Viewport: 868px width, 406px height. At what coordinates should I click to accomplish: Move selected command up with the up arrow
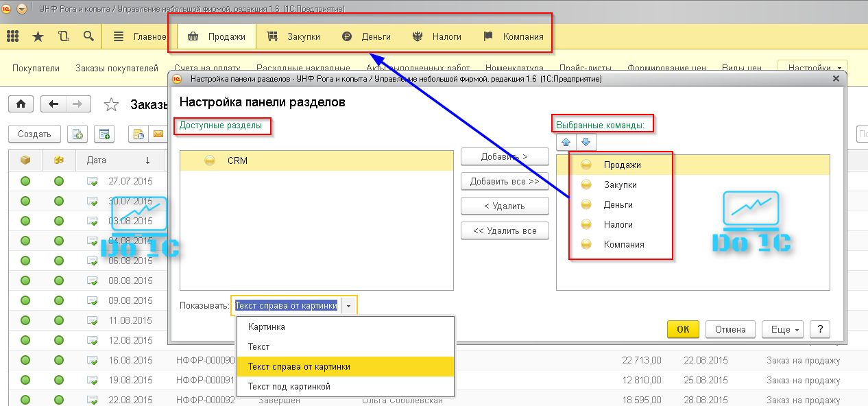[566, 143]
